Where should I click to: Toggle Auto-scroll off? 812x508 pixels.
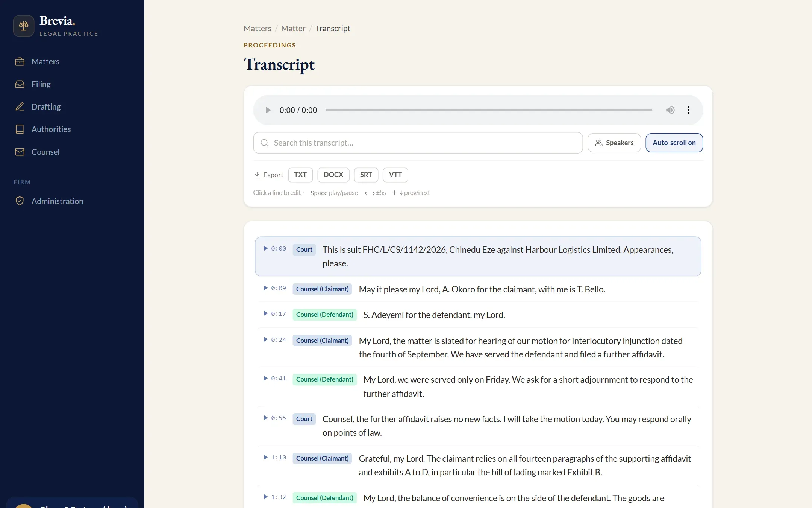674,143
